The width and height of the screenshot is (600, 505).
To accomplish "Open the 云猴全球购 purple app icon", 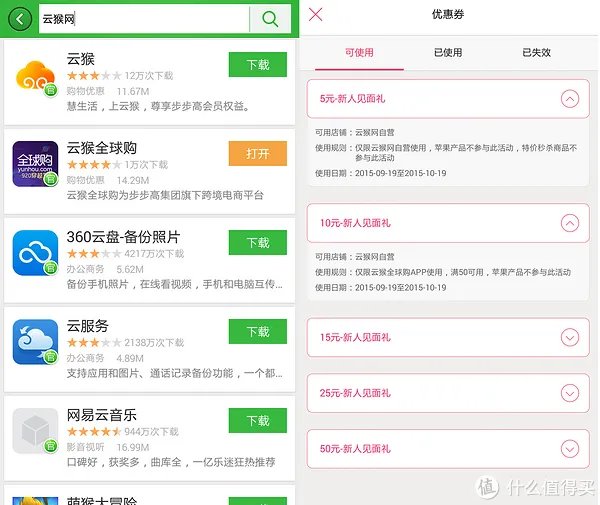I will tap(36, 164).
